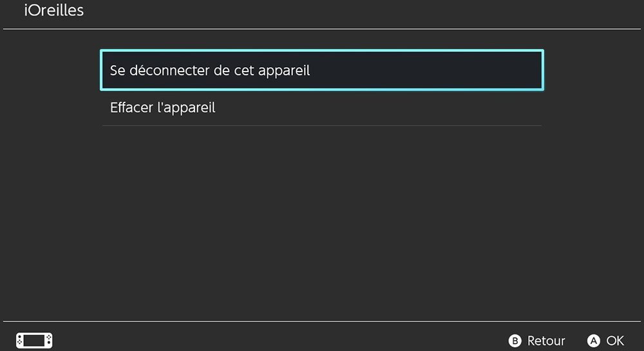Click the Retour label
The image size is (644, 351).
point(545,341)
